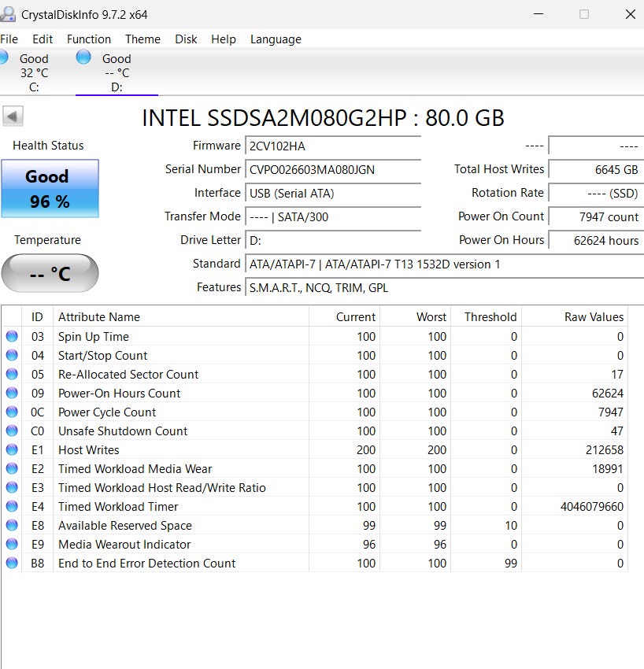Image resolution: width=644 pixels, height=669 pixels.
Task: Click the status orb for Available Reserved Space
Action: 12,525
